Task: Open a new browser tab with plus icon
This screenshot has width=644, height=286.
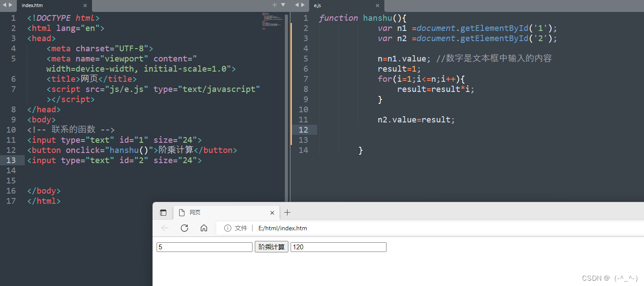Action: 287,213
